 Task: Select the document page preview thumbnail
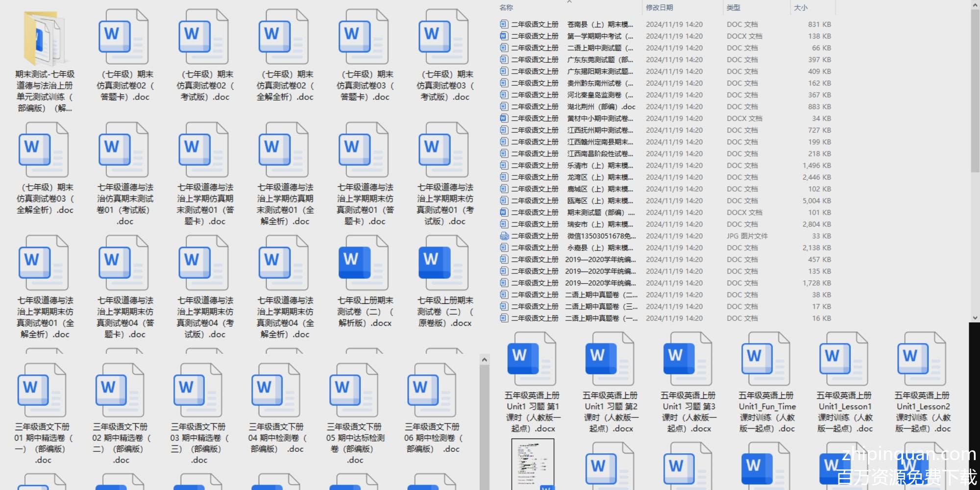(533, 464)
